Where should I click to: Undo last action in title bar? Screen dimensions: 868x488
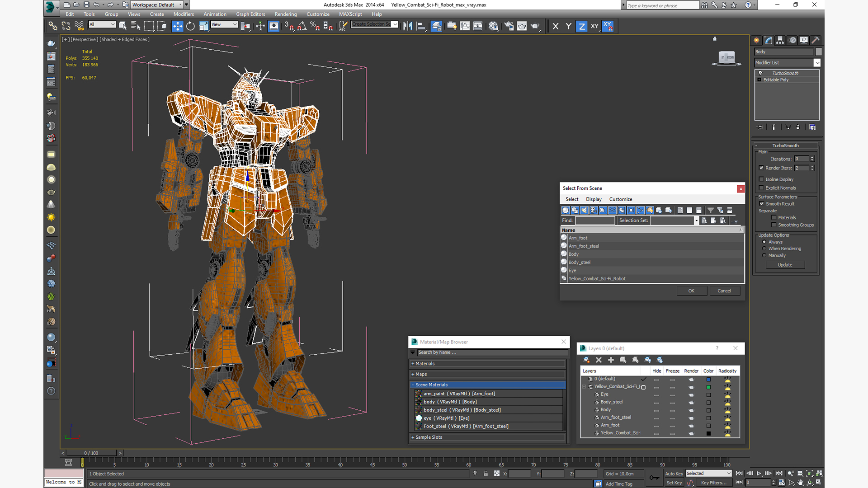tap(96, 5)
